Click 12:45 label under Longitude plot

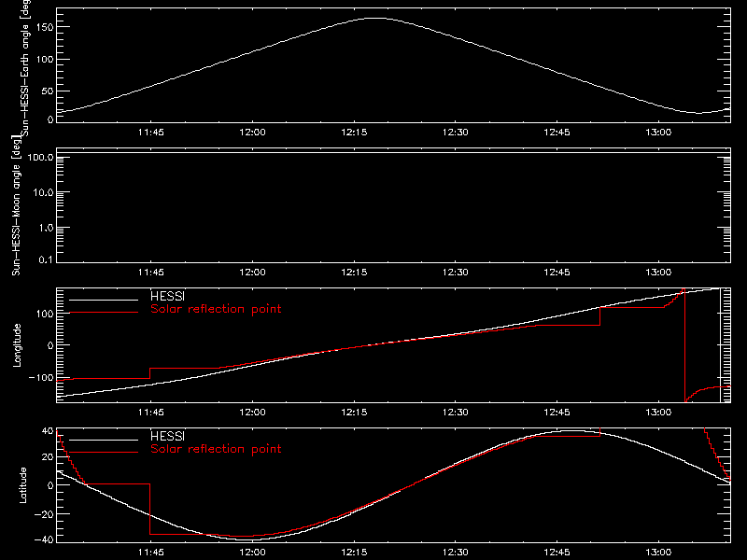pyautogui.click(x=557, y=413)
